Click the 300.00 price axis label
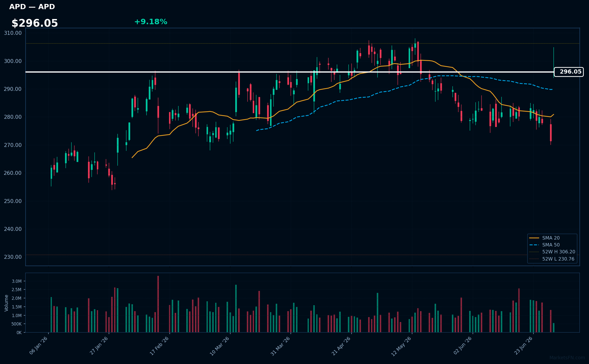This screenshot has height=364, width=589. tap(13, 61)
